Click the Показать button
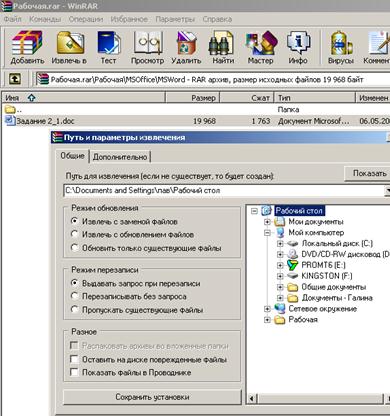The width and height of the screenshot is (390, 416). (368, 173)
